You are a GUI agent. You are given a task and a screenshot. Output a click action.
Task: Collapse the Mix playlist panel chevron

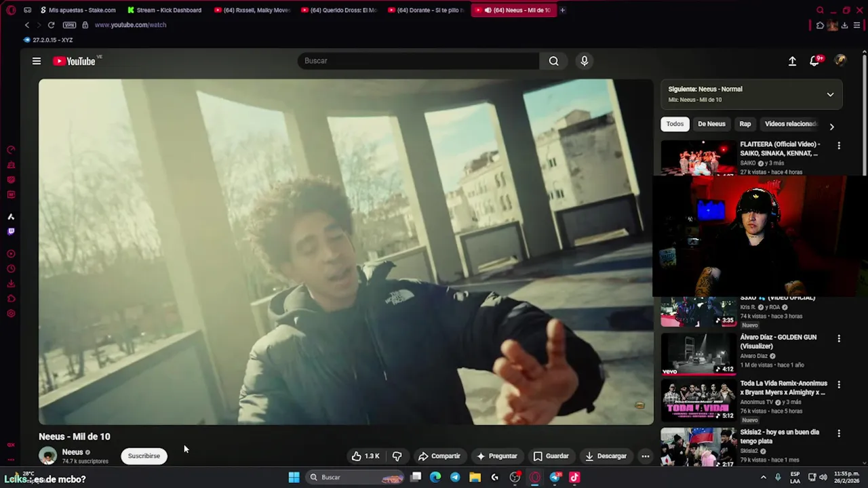tap(830, 94)
